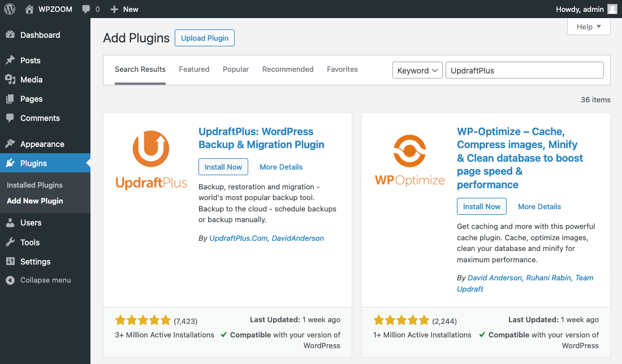Click the WordPress logo icon
The width and height of the screenshot is (622, 364).
[x=10, y=9]
